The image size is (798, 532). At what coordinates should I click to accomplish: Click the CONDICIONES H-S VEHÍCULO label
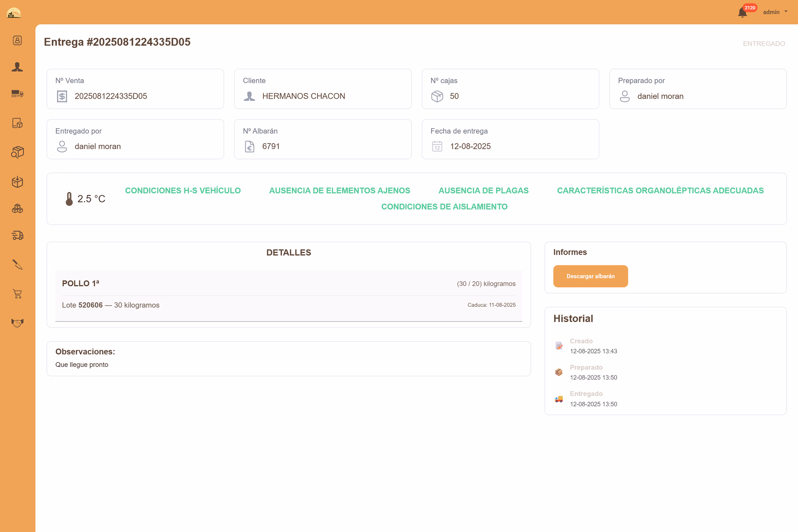pos(183,191)
